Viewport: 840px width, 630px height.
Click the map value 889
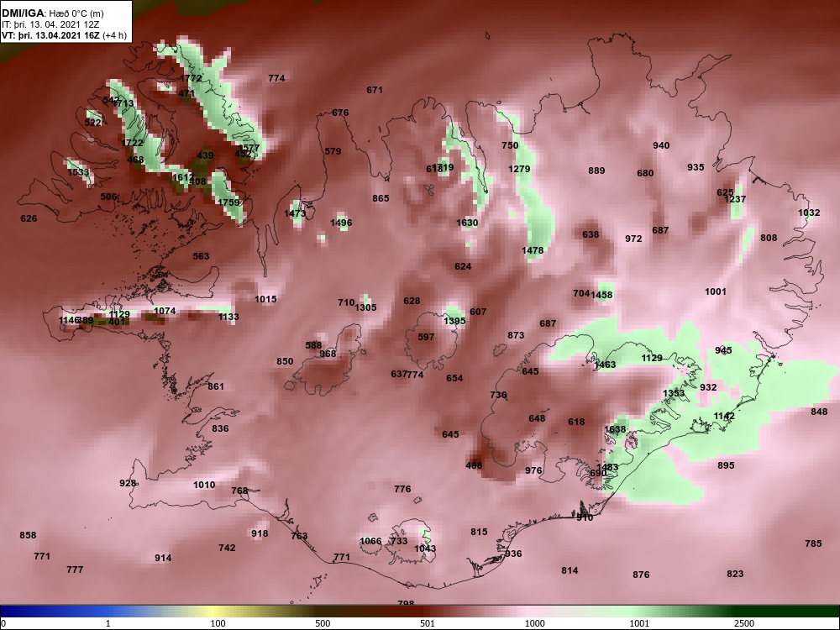coord(596,171)
